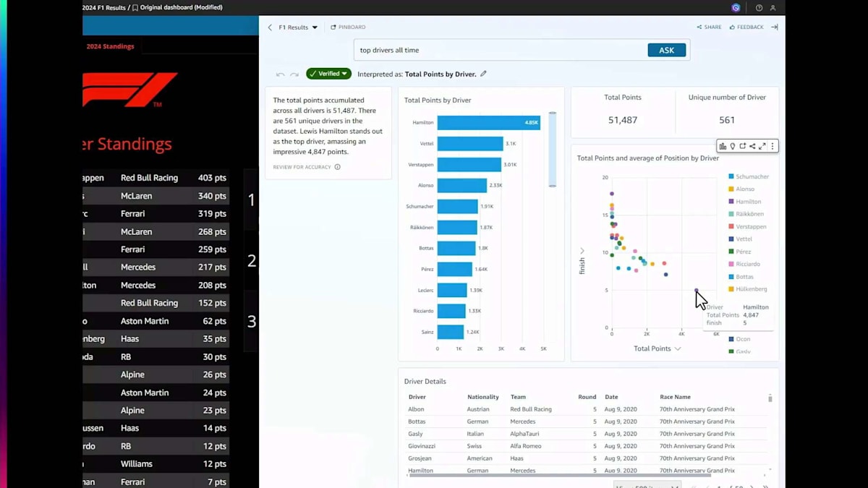868x488 pixels.
Task: Collapse the Q&A panel with the arrow icon
Action: click(x=774, y=27)
